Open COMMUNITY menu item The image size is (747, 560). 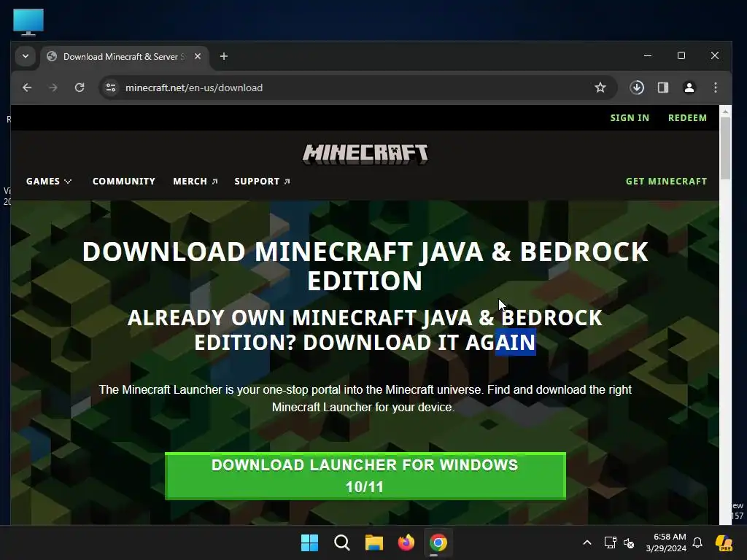click(124, 182)
